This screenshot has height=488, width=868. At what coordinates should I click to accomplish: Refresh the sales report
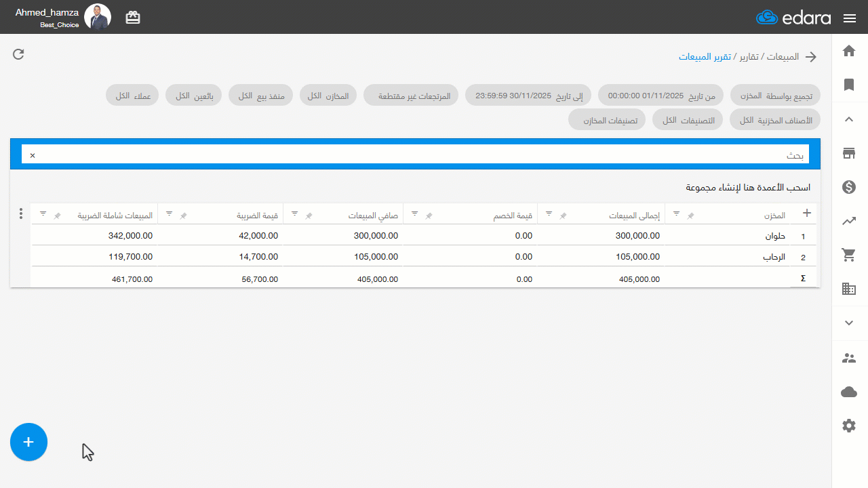coord(18,54)
